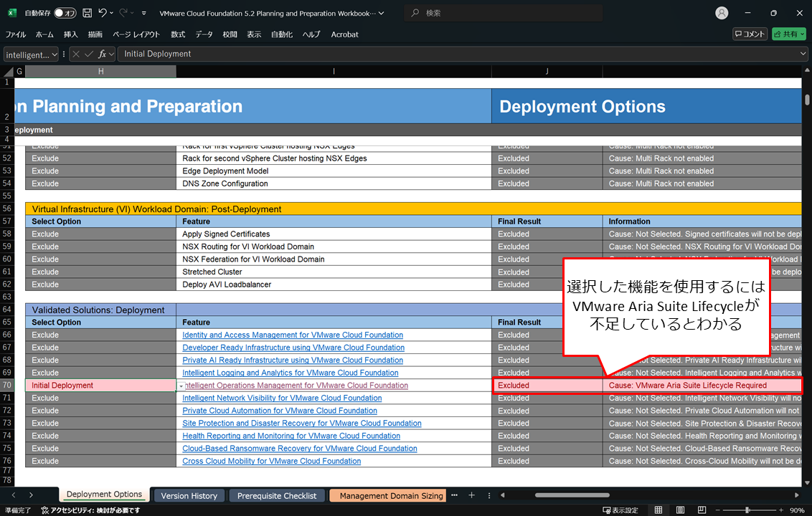Switch to Prerequisite Checklist sheet tab
The image size is (812, 516).
coord(277,496)
